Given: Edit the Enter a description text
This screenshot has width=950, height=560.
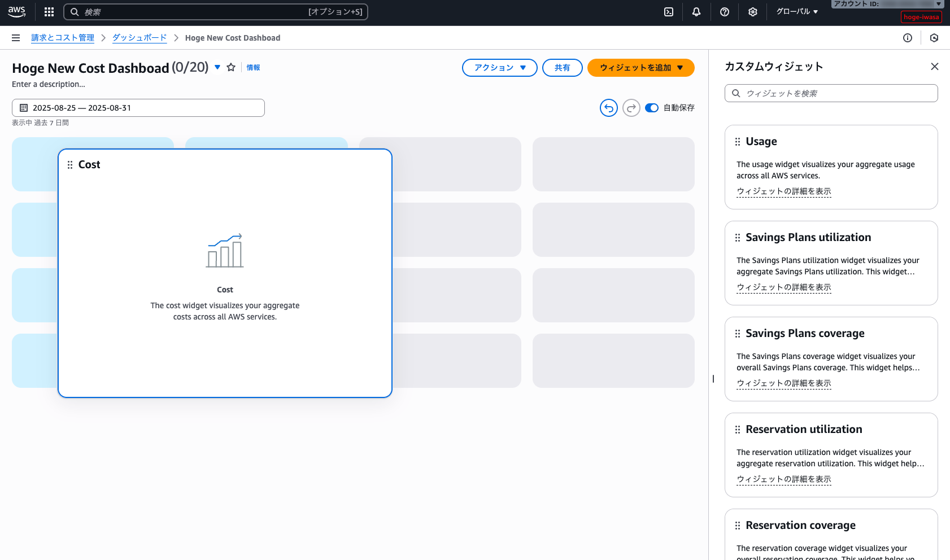Looking at the screenshot, I should coord(49,84).
